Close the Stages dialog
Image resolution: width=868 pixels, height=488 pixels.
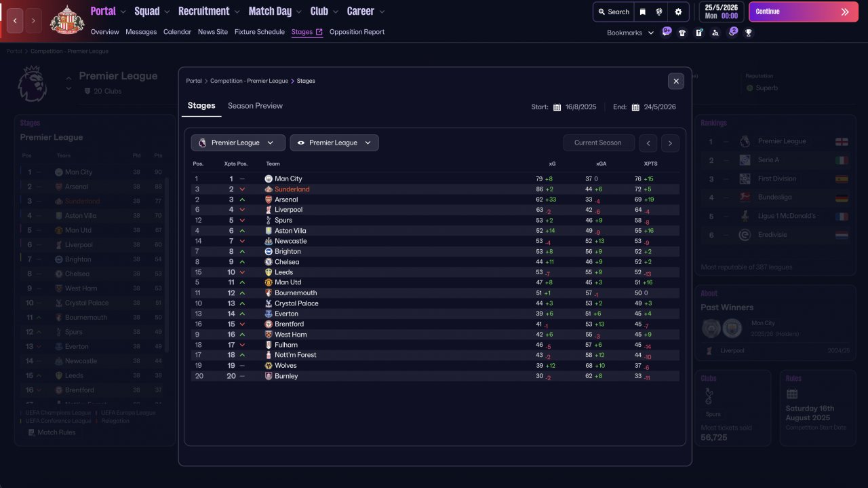click(675, 81)
